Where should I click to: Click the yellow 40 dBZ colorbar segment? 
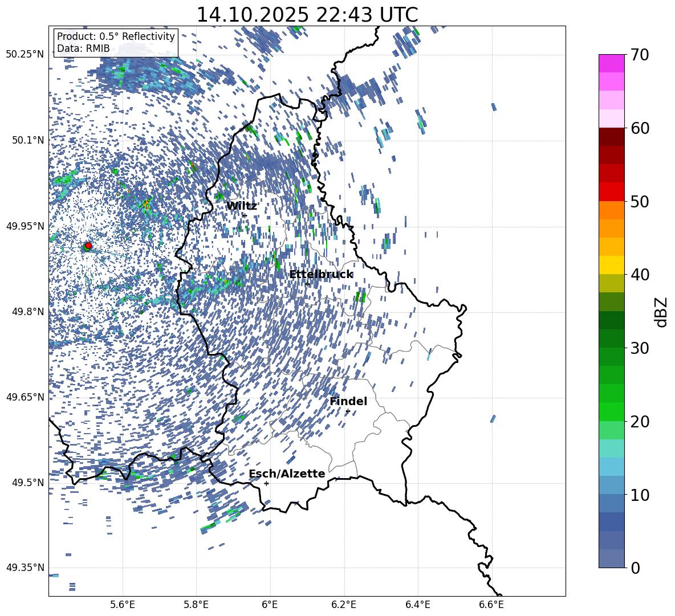pos(611,265)
